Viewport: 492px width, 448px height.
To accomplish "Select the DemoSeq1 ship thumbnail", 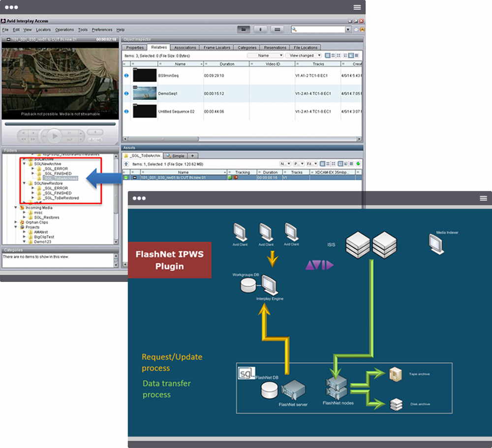I will [145, 93].
